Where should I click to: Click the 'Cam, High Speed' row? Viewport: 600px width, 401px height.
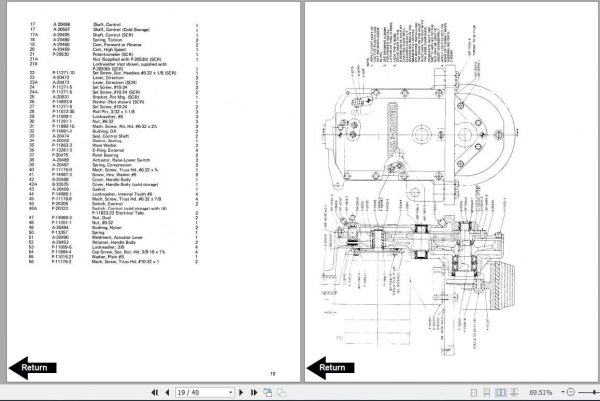[113, 49]
